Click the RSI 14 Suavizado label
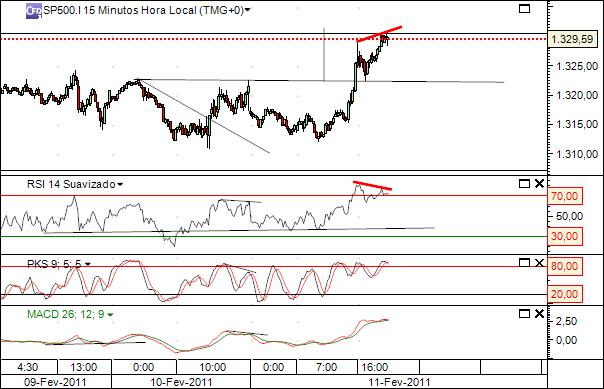The width and height of the screenshot is (604, 389). point(71,184)
